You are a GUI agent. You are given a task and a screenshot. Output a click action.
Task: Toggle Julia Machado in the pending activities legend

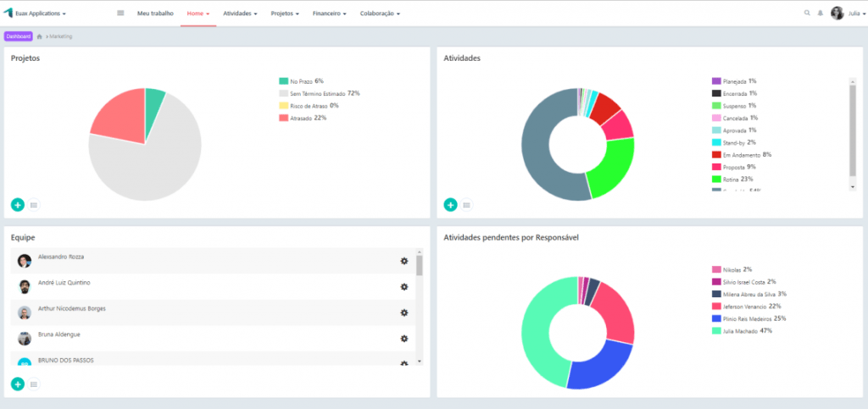pyautogui.click(x=742, y=330)
